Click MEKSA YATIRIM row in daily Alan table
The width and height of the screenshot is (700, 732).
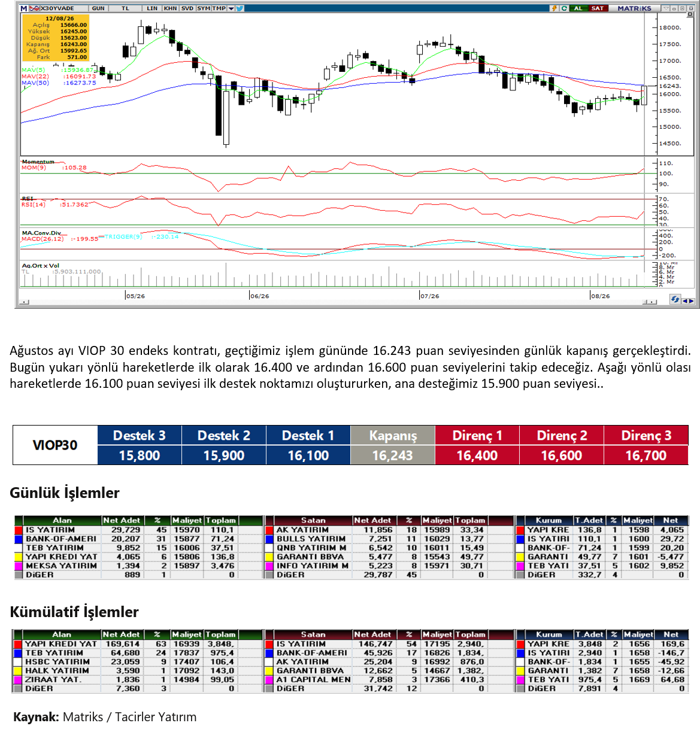138,566
